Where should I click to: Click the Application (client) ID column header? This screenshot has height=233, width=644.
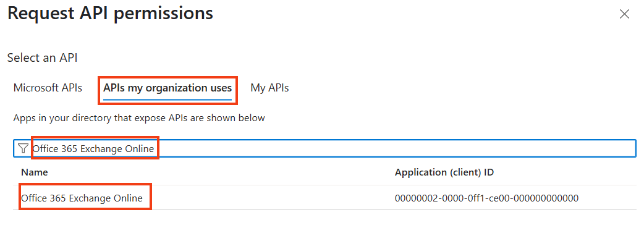coord(444,172)
